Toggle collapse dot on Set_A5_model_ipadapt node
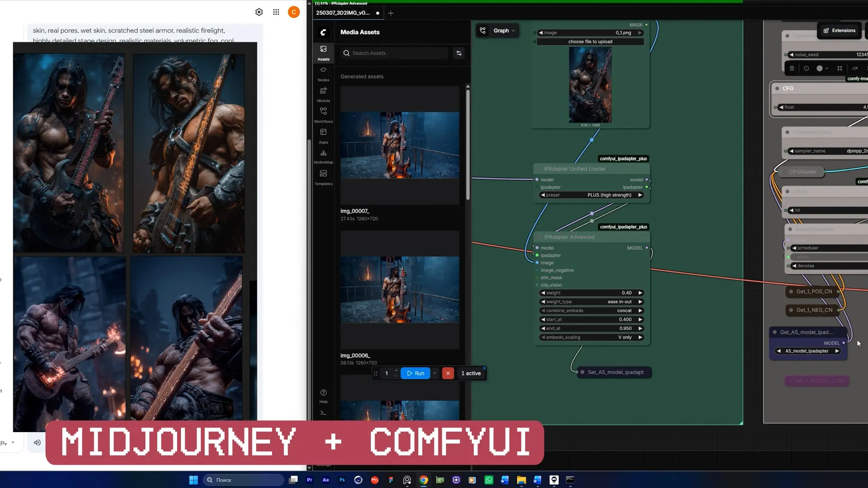This screenshot has width=868, height=488. (x=582, y=372)
